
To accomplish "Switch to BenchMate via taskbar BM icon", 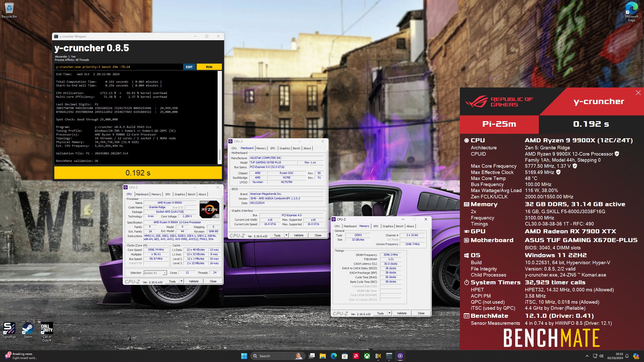I will [378, 356].
